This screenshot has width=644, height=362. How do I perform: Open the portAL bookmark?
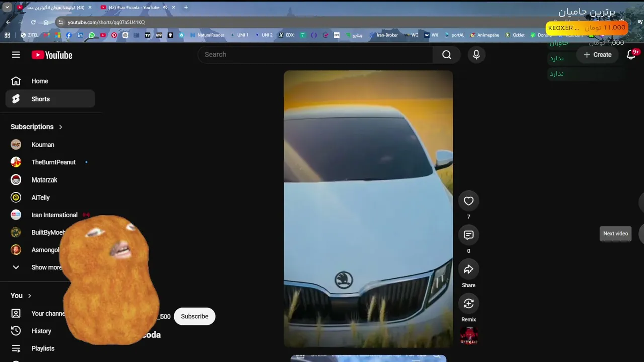tap(454, 35)
